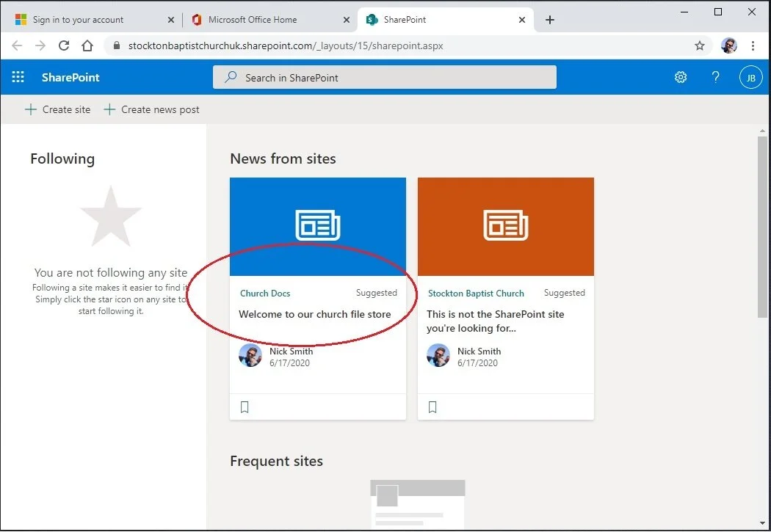Open the Church Docs site link
Viewport: 771px width, 532px height.
[265, 294]
